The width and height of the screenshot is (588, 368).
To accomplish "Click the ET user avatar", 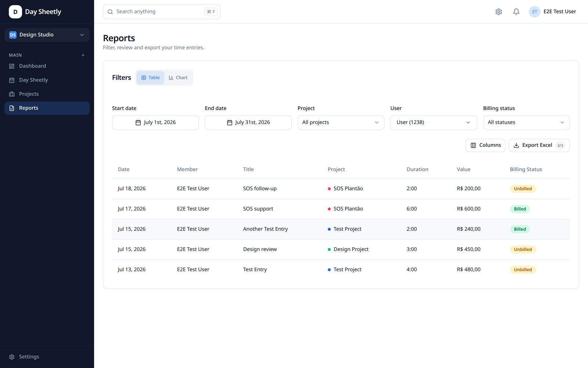I will (535, 12).
